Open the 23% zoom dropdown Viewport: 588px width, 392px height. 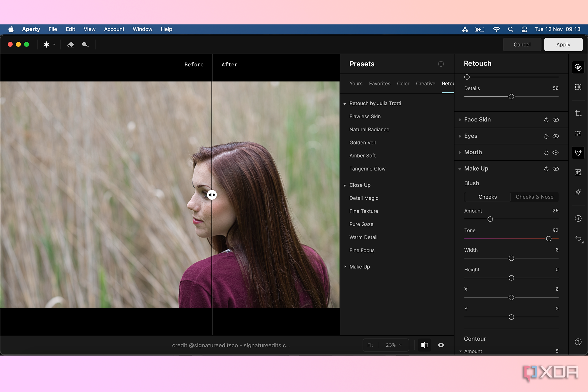(x=393, y=345)
